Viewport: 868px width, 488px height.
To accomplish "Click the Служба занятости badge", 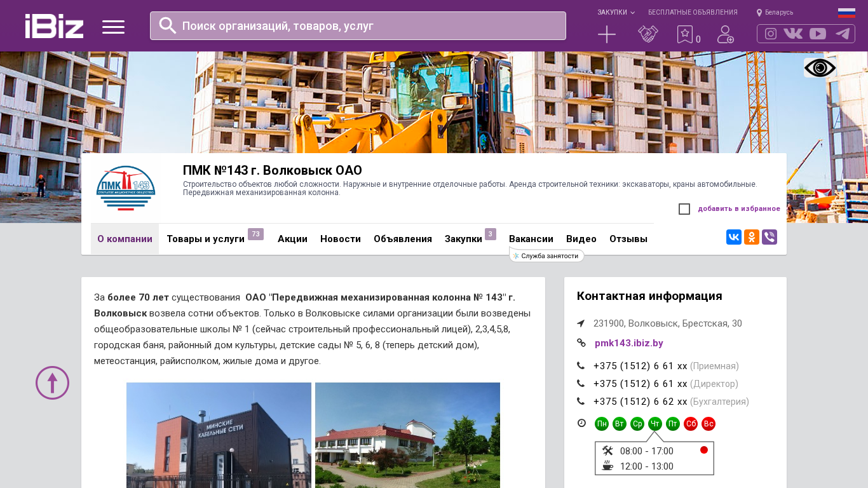I will pyautogui.click(x=547, y=255).
